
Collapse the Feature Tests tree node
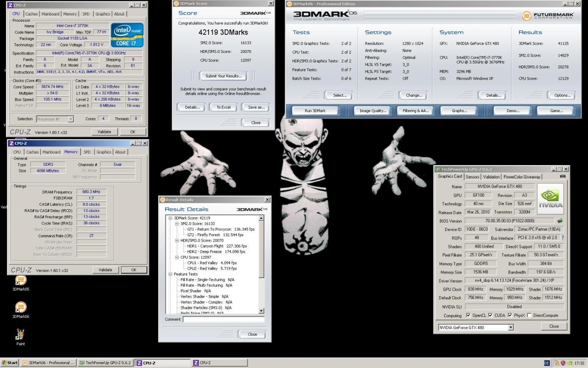click(170, 274)
